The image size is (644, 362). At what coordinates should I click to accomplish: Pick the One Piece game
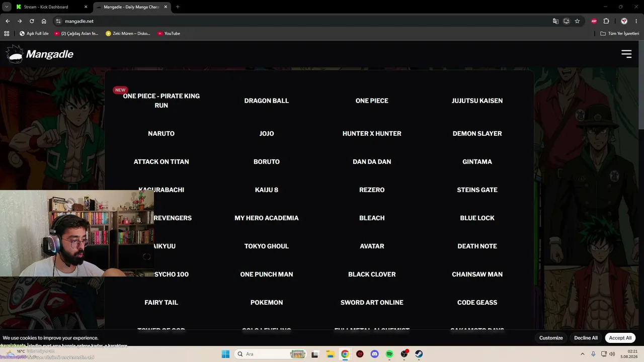372,101
